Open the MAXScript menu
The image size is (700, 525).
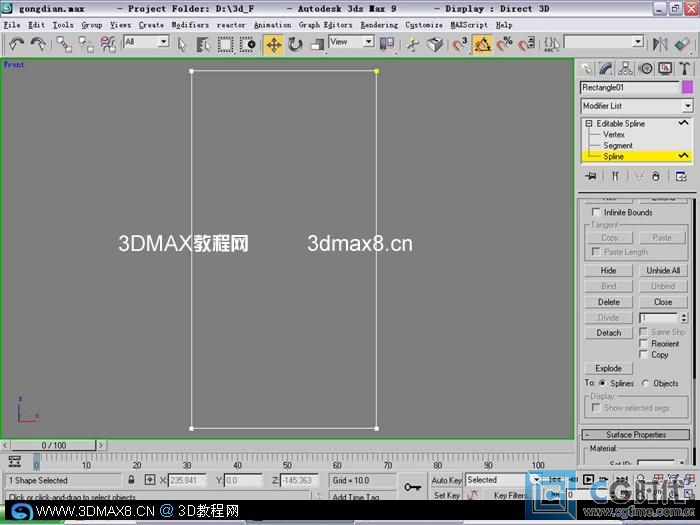pos(469,25)
